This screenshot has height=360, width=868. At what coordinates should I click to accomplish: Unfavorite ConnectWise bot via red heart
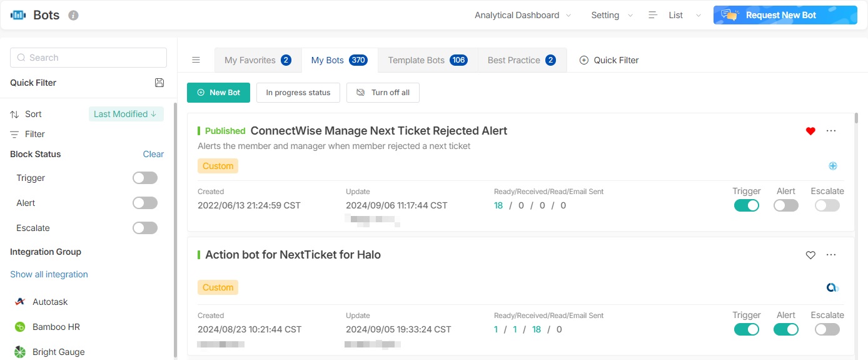tap(810, 131)
